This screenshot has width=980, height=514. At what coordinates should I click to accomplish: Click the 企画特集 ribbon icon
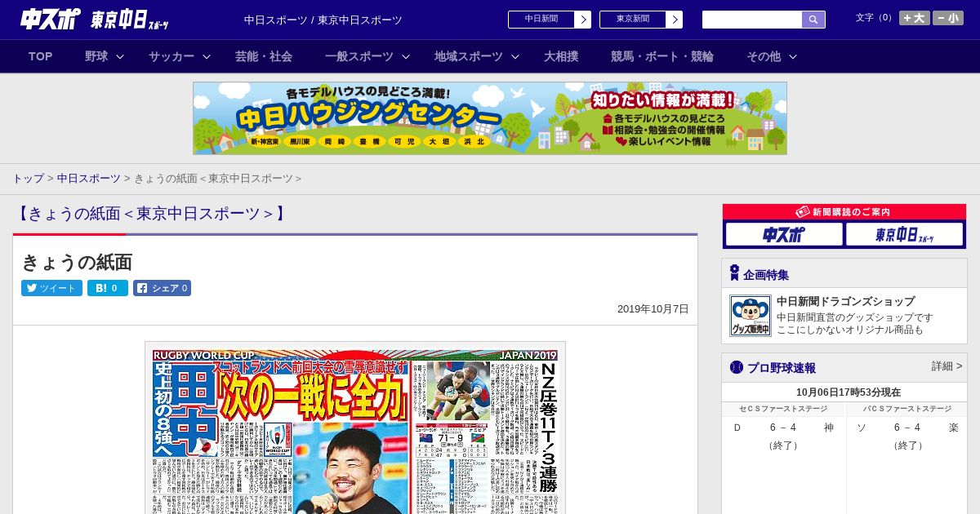734,273
